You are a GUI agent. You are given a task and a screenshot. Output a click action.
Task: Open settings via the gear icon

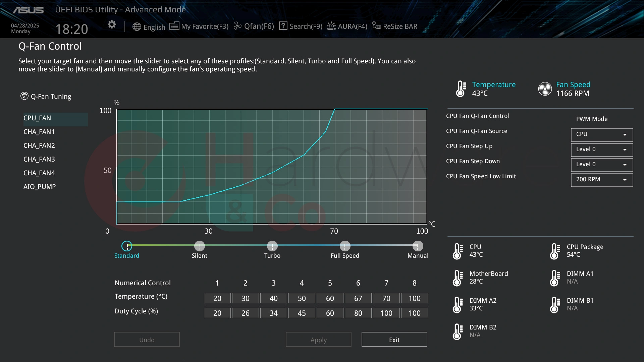(x=112, y=24)
